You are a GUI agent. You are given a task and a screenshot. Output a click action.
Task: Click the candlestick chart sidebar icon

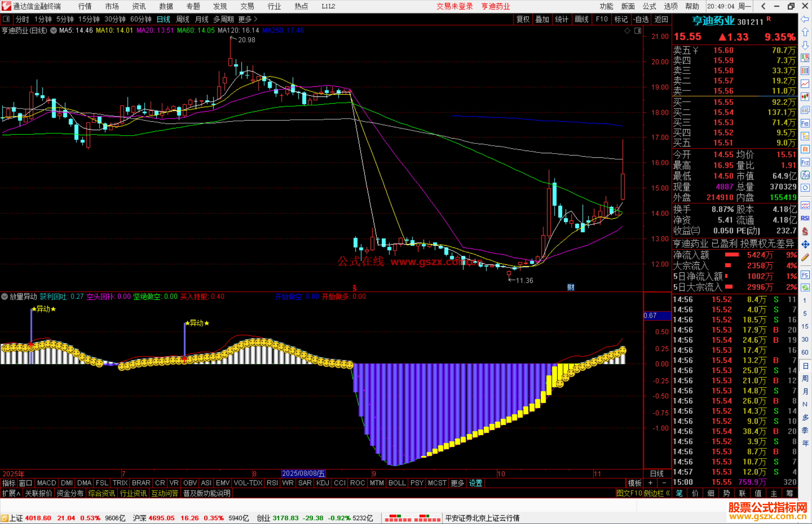(x=805, y=97)
